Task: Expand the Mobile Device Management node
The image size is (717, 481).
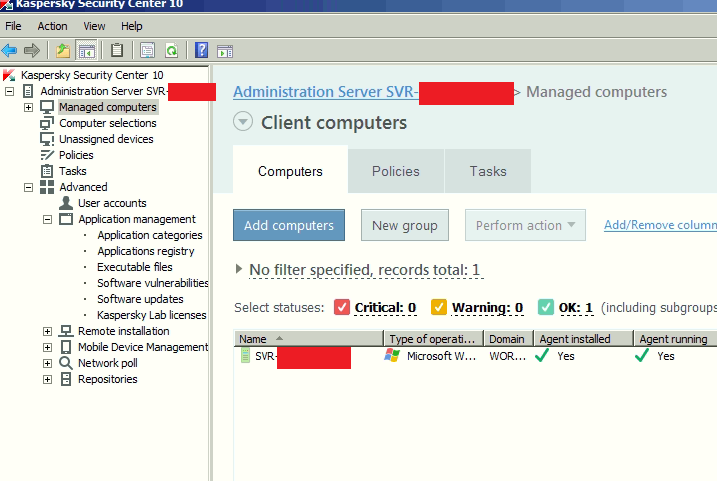Action: point(47,347)
